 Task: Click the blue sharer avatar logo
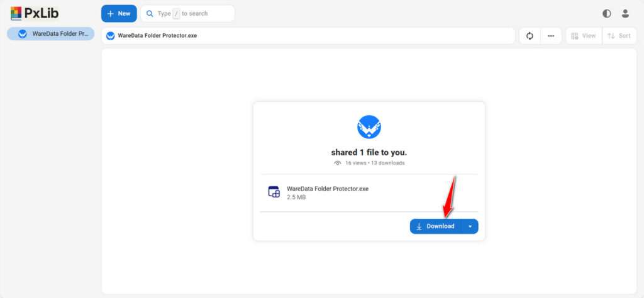tap(369, 127)
